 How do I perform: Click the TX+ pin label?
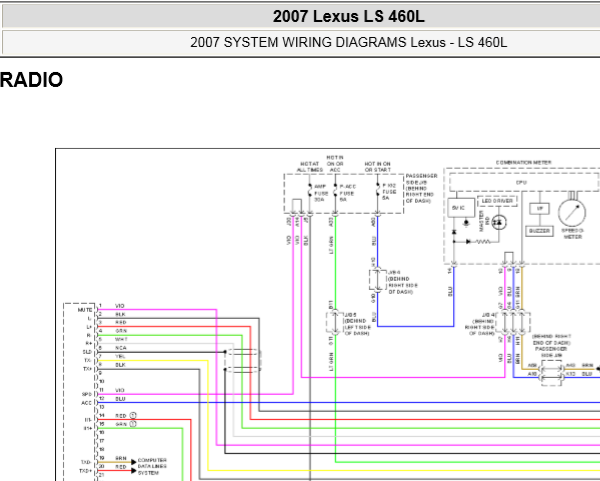pos(88,369)
